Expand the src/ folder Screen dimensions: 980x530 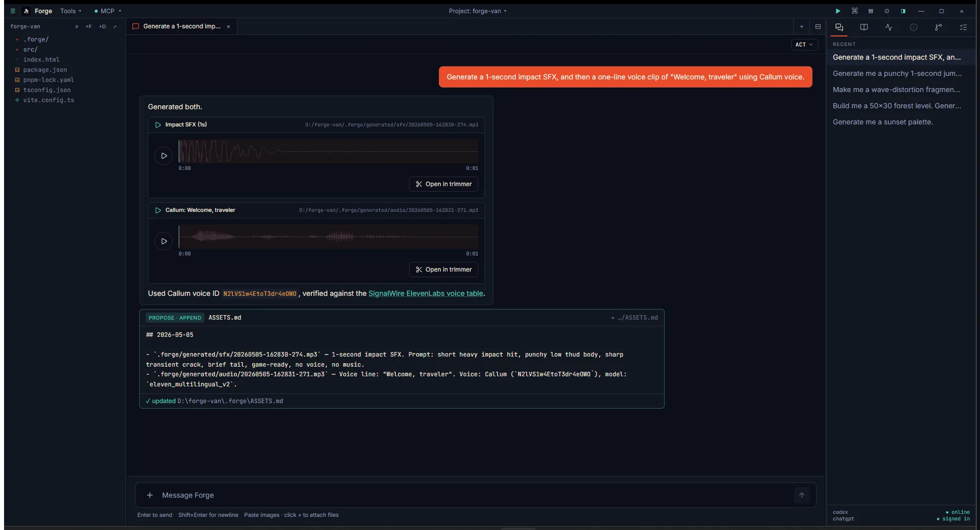(x=30, y=50)
